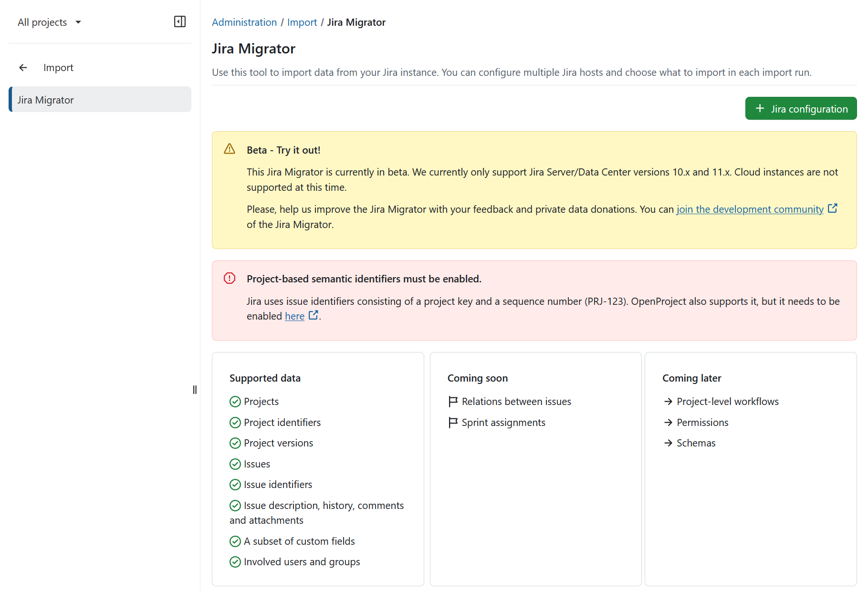Click the 'Coming later' heading
Image resolution: width=868 pixels, height=591 pixels.
click(692, 378)
